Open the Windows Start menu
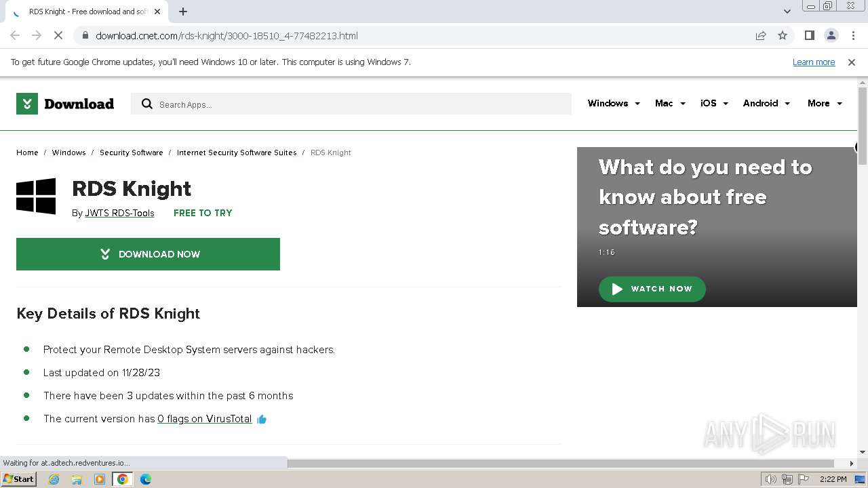The image size is (868, 488). click(x=18, y=479)
